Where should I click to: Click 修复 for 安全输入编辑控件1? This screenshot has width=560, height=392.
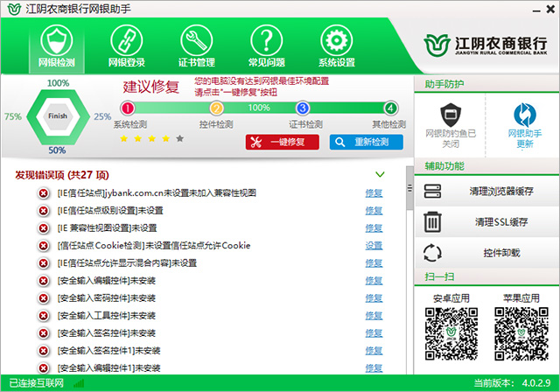(374, 368)
